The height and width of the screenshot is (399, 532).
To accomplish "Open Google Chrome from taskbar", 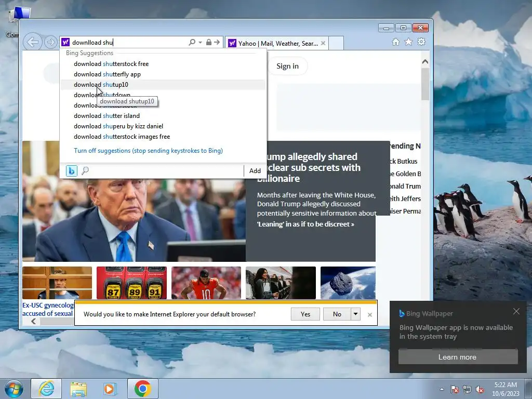I will click(143, 389).
